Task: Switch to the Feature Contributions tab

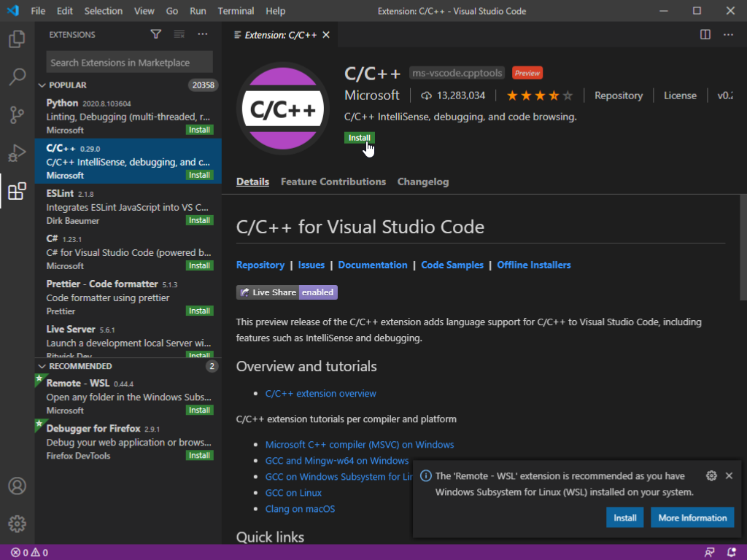Action: point(333,182)
